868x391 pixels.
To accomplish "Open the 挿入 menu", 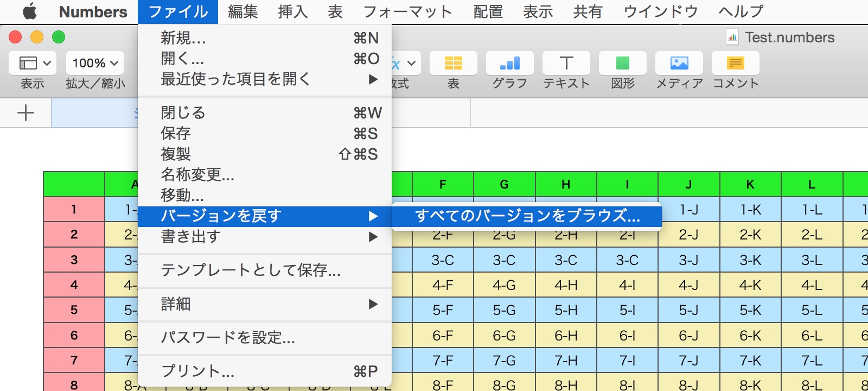I will pyautogui.click(x=293, y=11).
